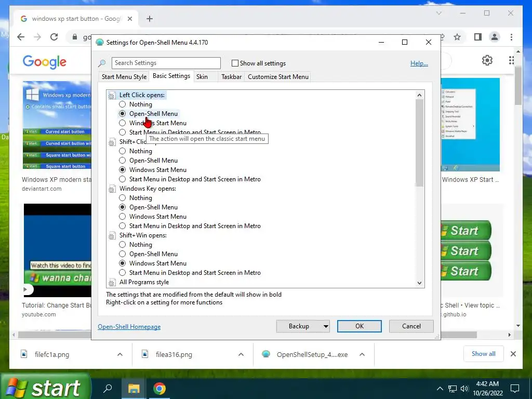Bookmark the page with the star icon
This screenshot has height=399, width=532.
[457, 37]
